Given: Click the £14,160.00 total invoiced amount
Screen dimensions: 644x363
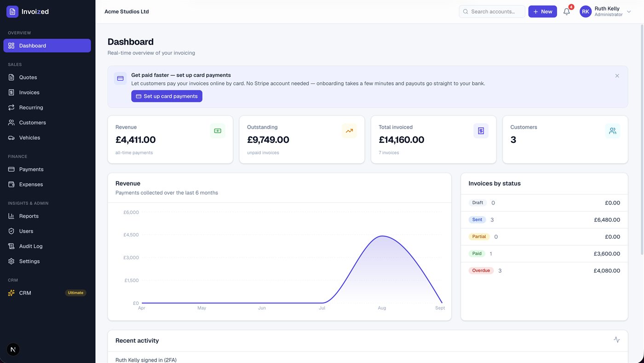Looking at the screenshot, I should tap(402, 140).
